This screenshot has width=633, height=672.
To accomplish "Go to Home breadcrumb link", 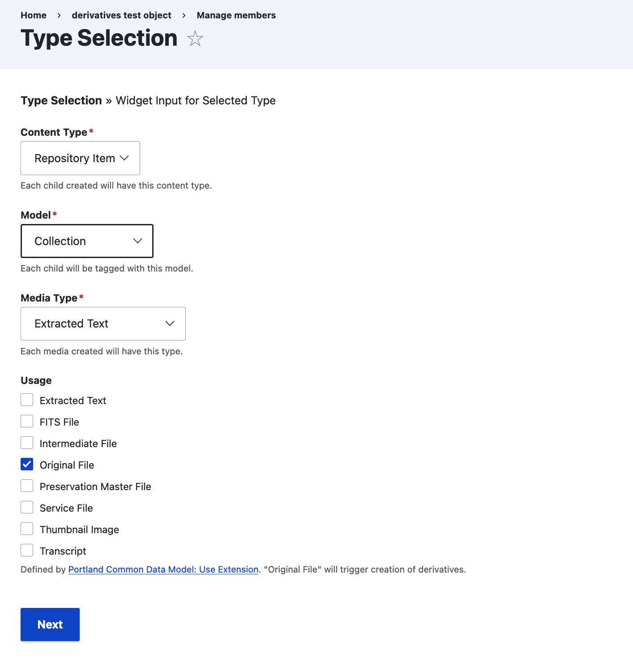I will click(34, 15).
